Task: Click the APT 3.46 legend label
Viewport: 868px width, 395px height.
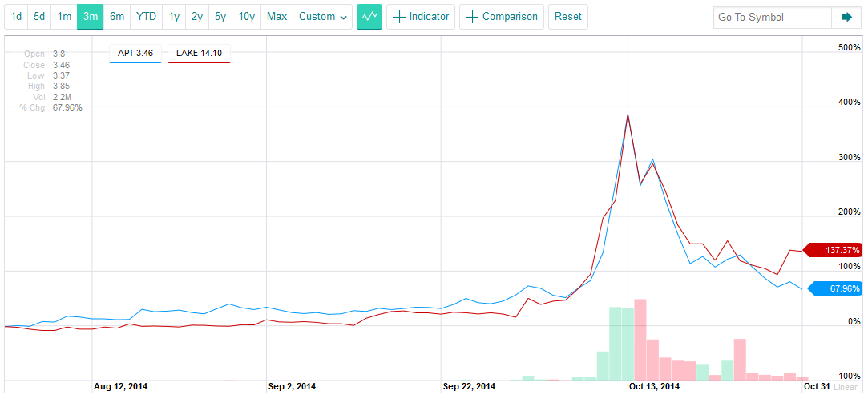Action: [x=135, y=54]
